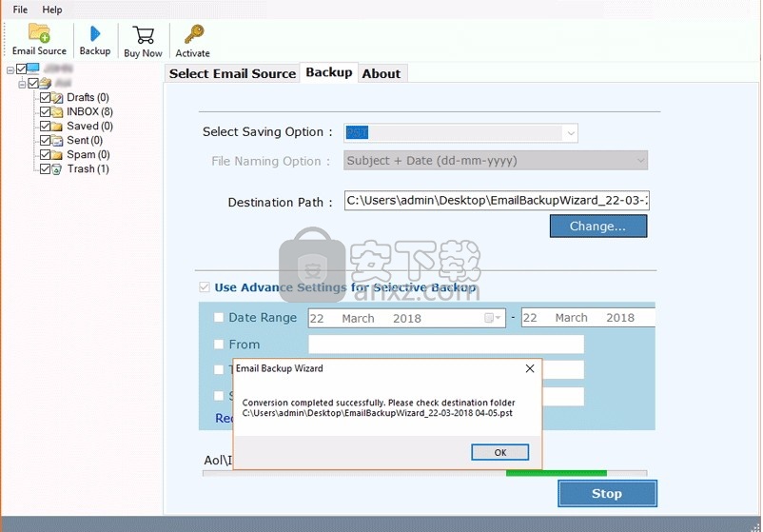Click the Stop button
763x532 pixels.
[x=607, y=493]
